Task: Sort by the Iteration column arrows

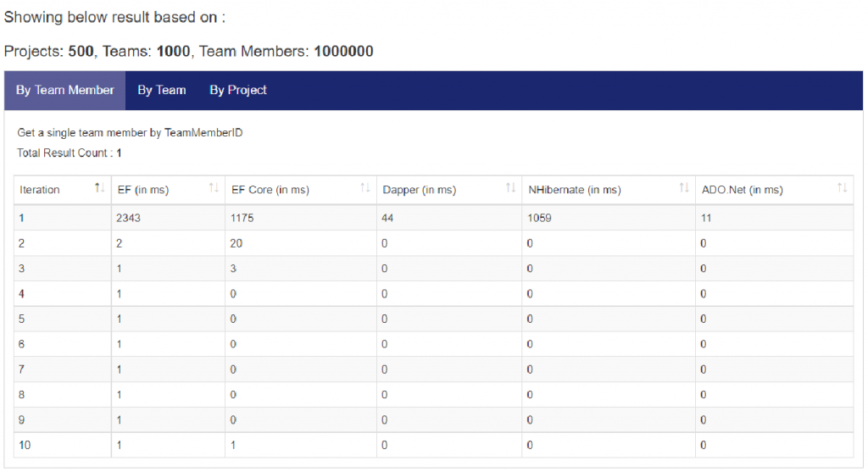Action: (x=99, y=188)
